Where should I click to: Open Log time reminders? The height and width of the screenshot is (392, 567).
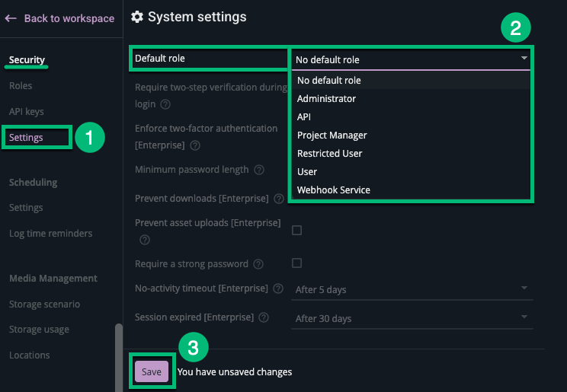pyautogui.click(x=50, y=234)
